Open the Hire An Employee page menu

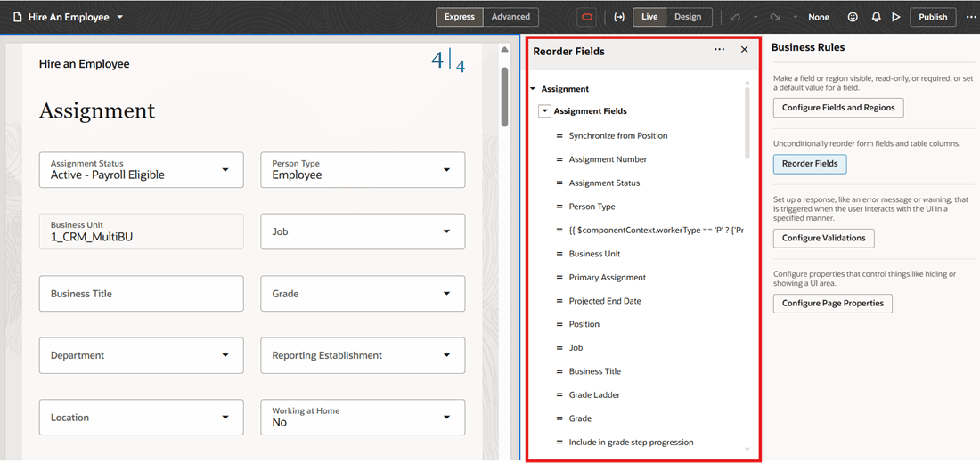(68, 17)
